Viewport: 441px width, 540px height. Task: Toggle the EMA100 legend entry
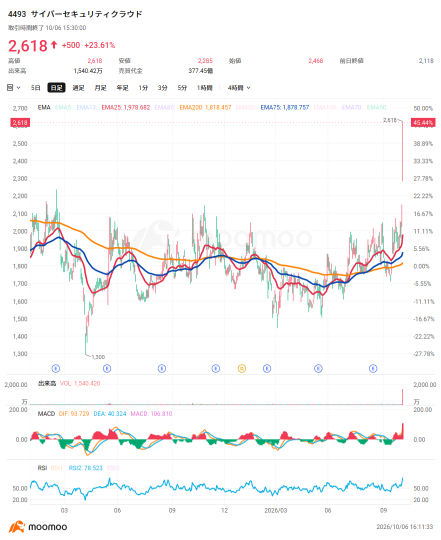point(325,107)
